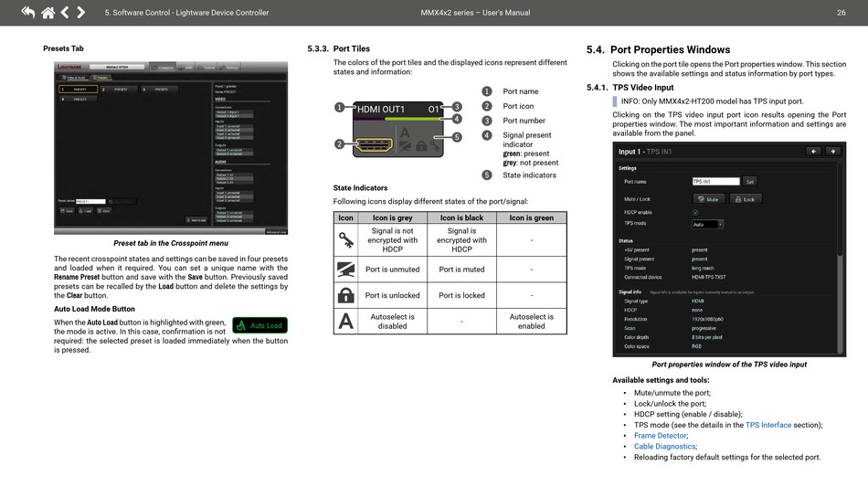Follow the TPS Interface link
The image size is (868, 487).
click(x=768, y=425)
